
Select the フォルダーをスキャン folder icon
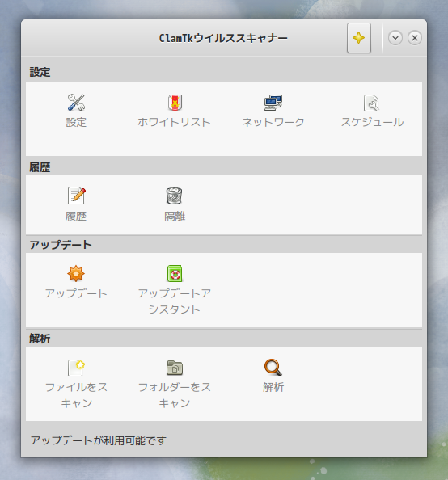[x=175, y=368]
